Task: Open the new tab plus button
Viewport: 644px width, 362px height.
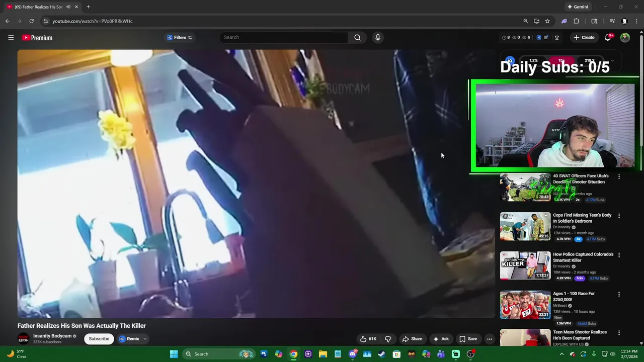Action: point(89,7)
